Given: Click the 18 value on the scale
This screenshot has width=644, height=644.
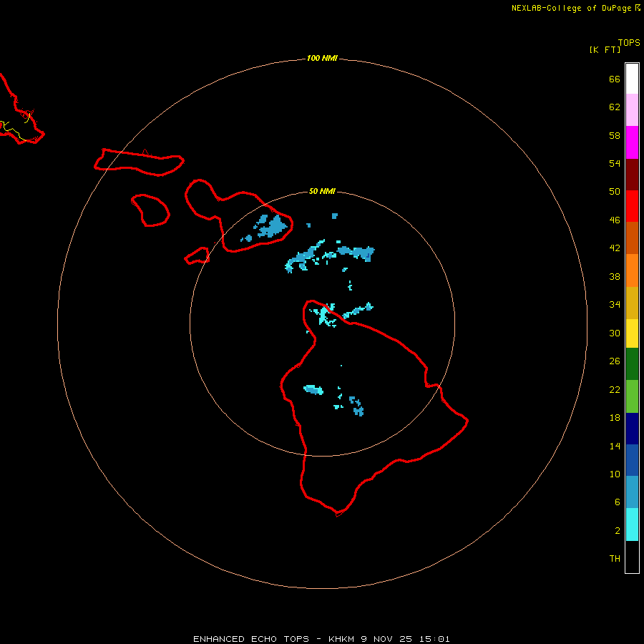Looking at the screenshot, I should tap(615, 418).
